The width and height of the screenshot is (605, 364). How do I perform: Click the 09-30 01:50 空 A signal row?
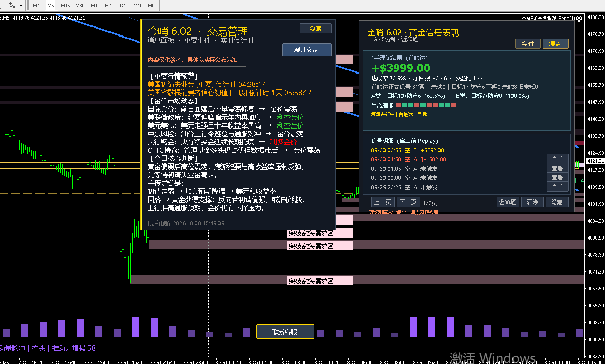(409, 159)
